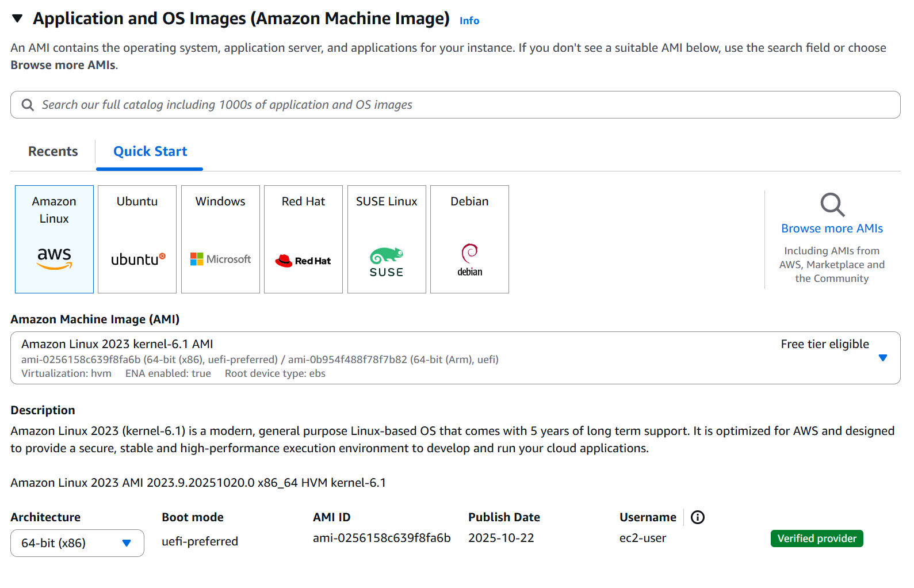This screenshot has width=914, height=588.
Task: Collapse the Application and OS Images section
Action: pos(17,18)
